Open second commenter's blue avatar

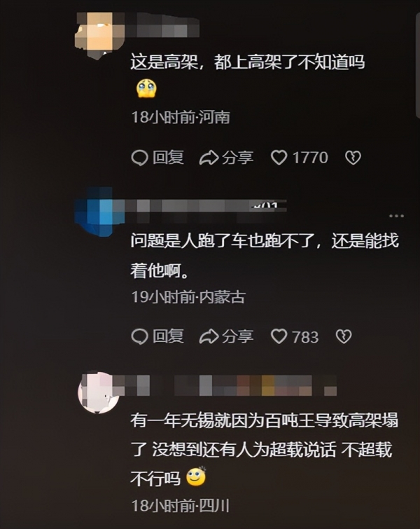pyautogui.click(x=99, y=212)
